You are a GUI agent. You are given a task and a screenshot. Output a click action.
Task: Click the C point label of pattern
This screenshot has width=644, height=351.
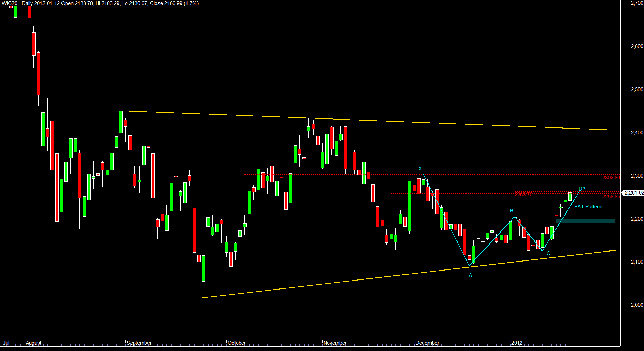[548, 253]
